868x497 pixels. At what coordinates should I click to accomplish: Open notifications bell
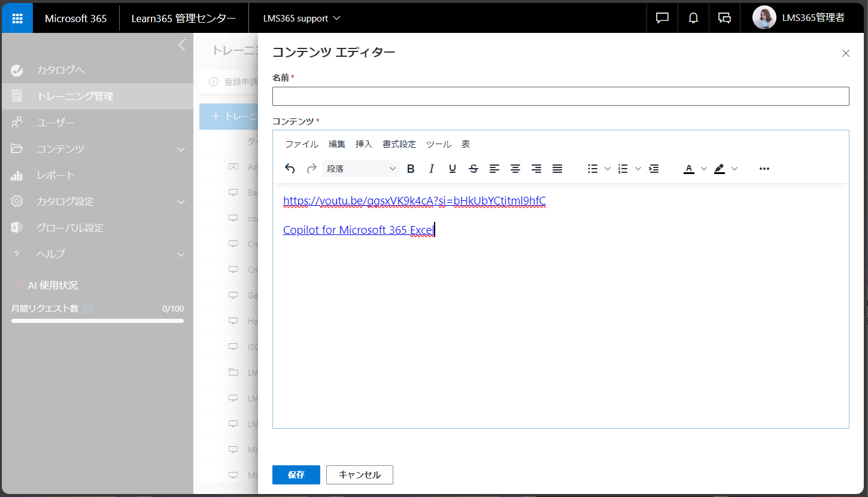693,18
